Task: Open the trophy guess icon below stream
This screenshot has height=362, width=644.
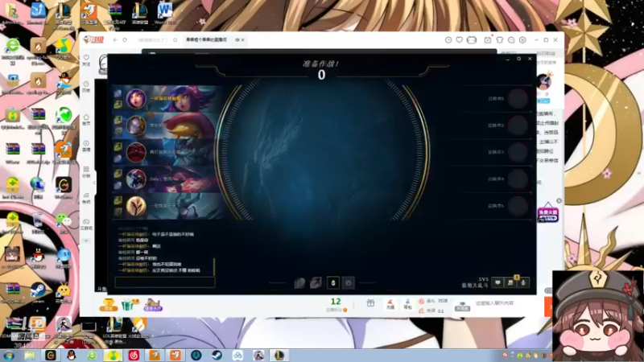Action: coord(109,305)
